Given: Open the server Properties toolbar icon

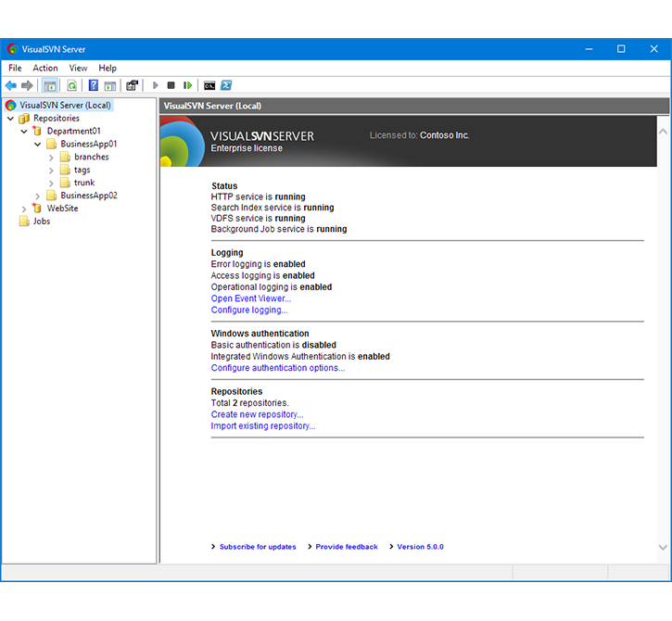Looking at the screenshot, I should click(132, 85).
